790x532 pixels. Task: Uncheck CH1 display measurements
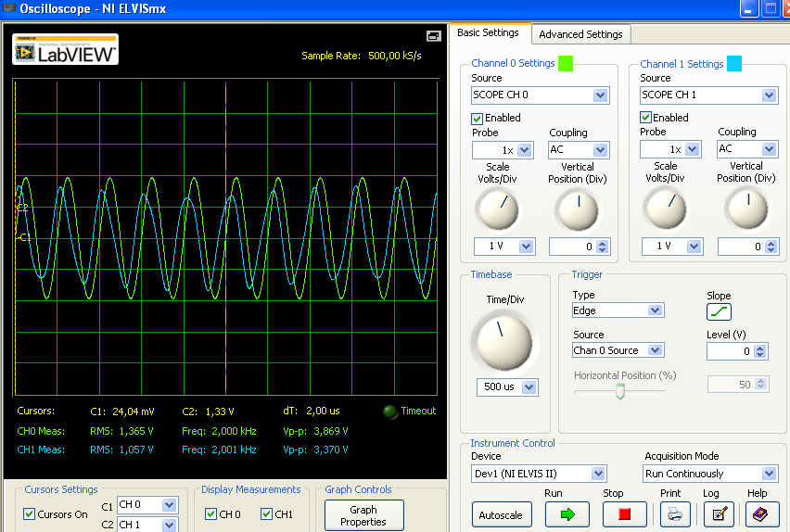click(266, 513)
